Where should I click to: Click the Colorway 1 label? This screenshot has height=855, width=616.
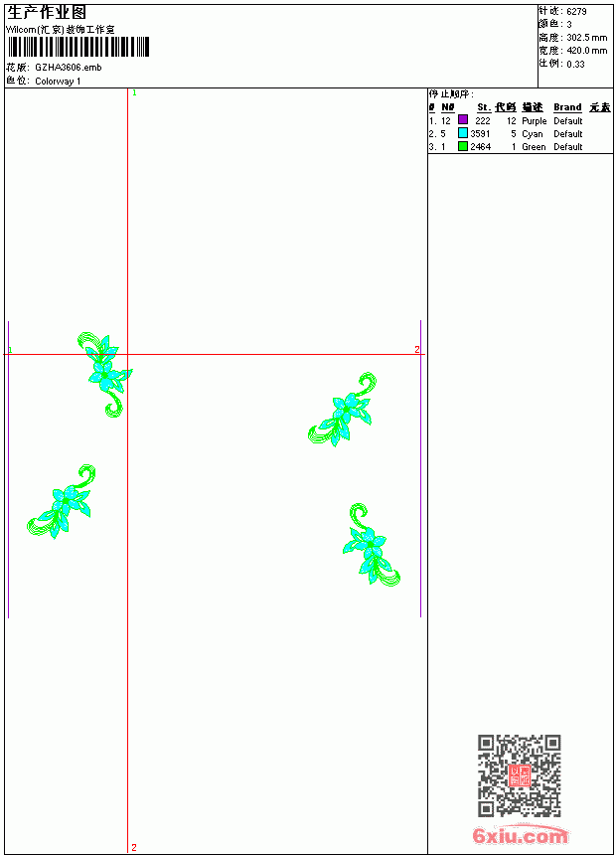coord(58,82)
